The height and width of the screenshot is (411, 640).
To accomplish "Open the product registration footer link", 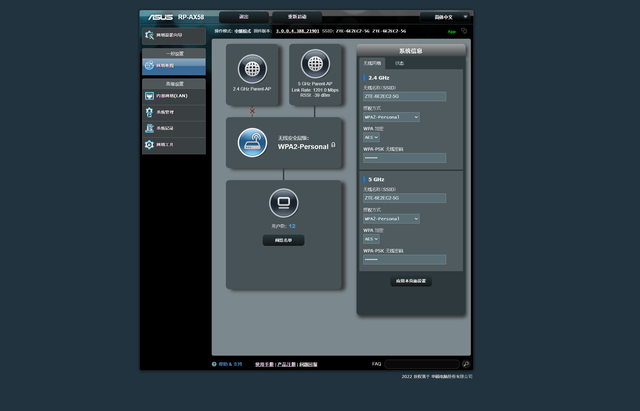I will [287, 364].
